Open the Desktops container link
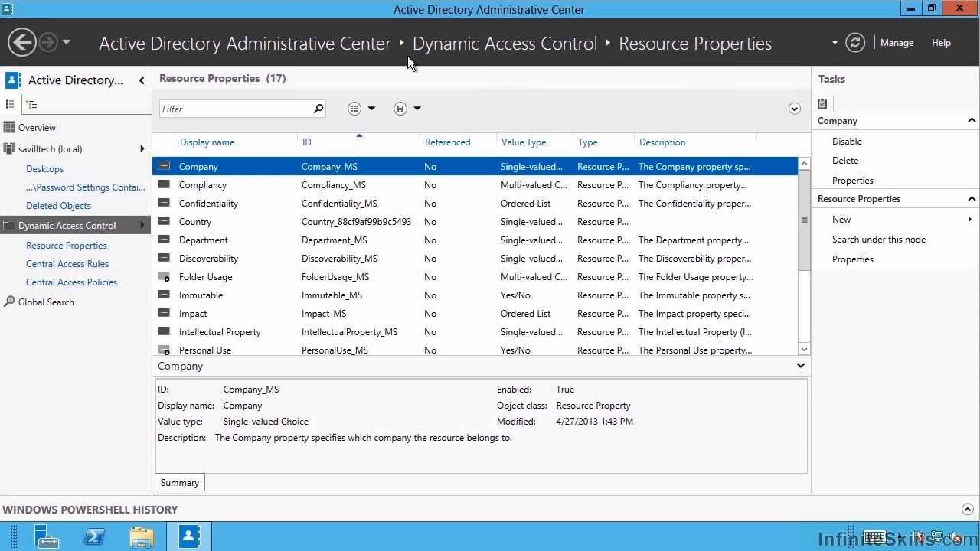This screenshot has height=551, width=980. [44, 169]
